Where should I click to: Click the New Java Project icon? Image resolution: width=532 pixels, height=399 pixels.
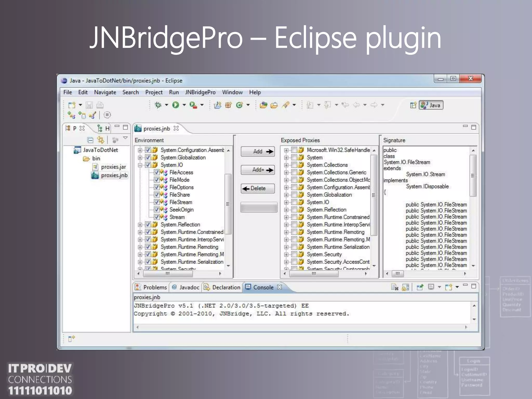pyautogui.click(x=217, y=105)
